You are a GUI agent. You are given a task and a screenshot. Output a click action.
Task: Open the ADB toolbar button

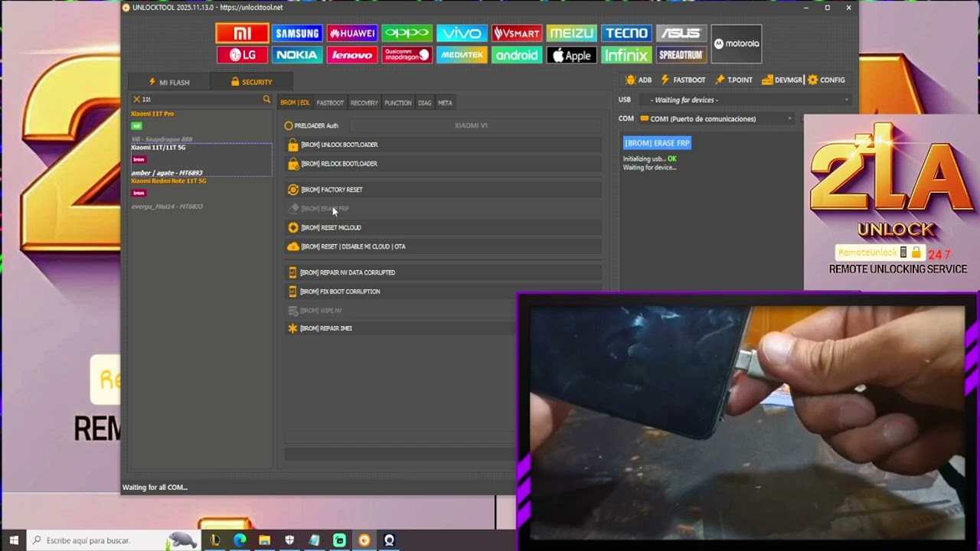(x=639, y=80)
